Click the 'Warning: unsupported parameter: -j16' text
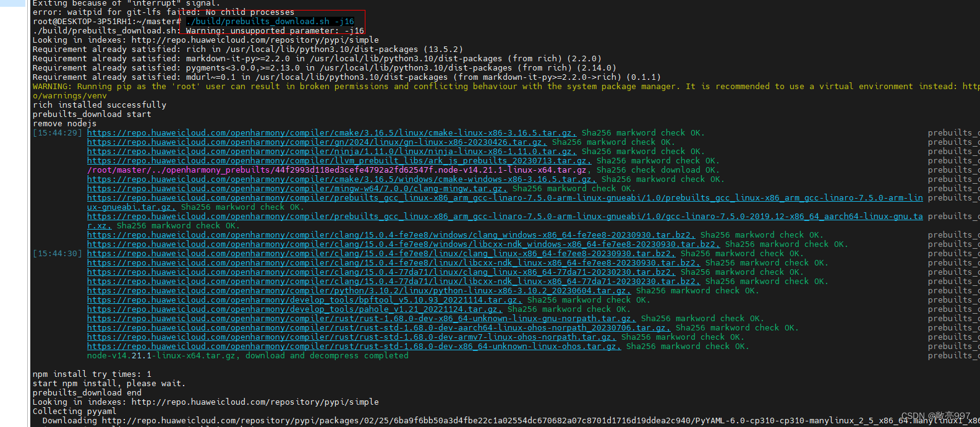The image size is (980, 427). tap(275, 31)
